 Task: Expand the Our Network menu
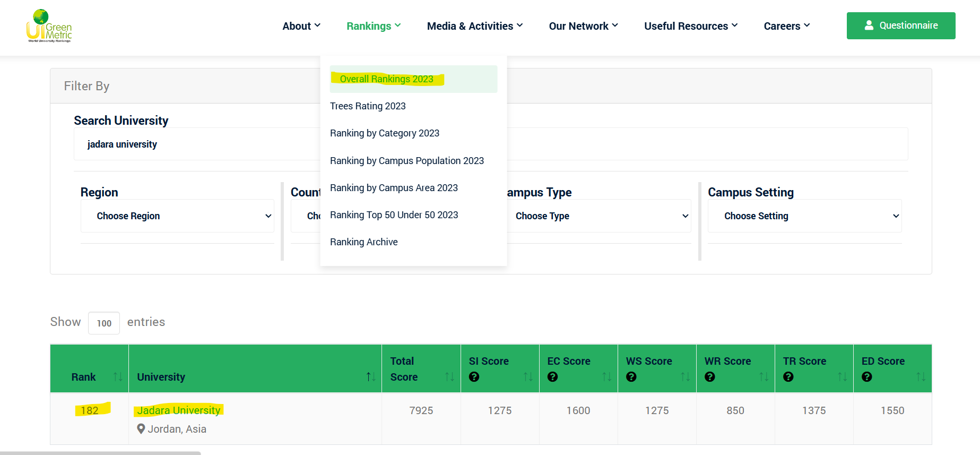pyautogui.click(x=584, y=26)
